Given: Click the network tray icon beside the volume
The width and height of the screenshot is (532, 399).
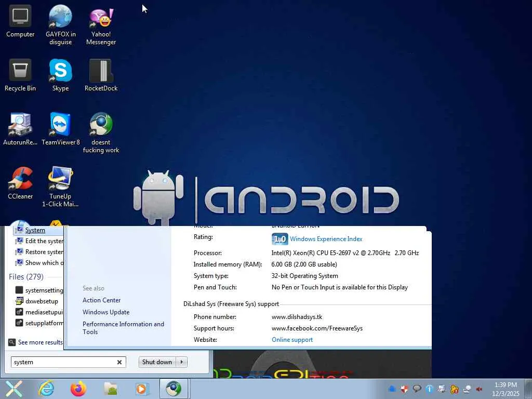Looking at the screenshot, I should (467, 389).
